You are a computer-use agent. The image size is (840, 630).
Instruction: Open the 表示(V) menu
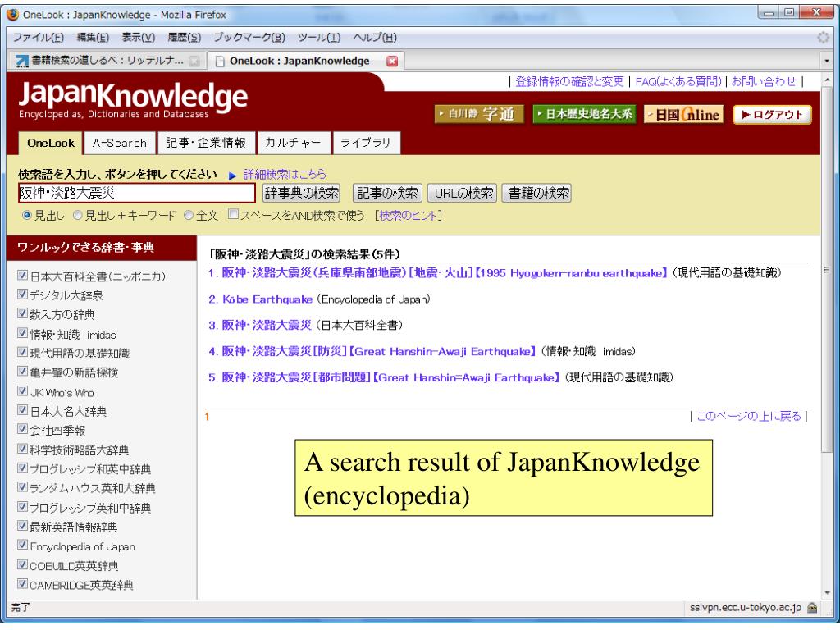[x=138, y=38]
